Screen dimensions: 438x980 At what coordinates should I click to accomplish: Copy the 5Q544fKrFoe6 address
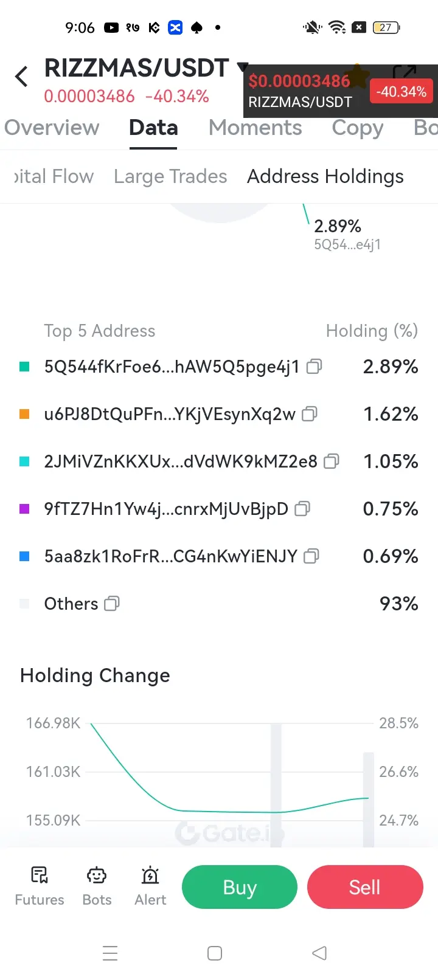click(x=314, y=367)
